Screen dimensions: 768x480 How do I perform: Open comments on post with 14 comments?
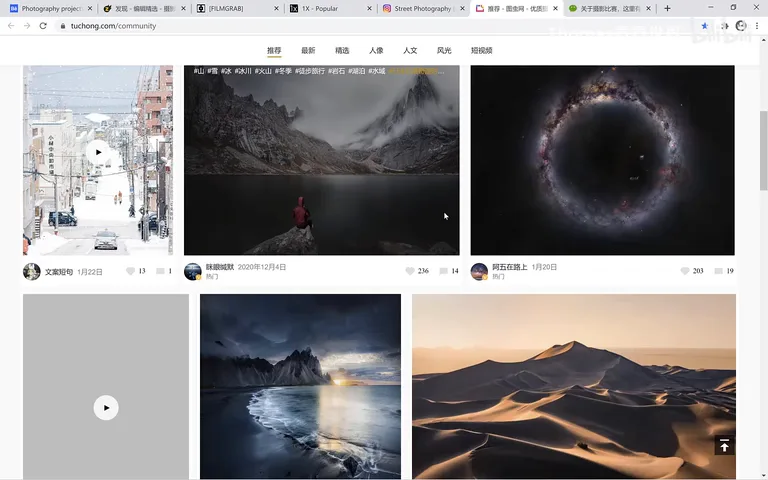click(443, 271)
